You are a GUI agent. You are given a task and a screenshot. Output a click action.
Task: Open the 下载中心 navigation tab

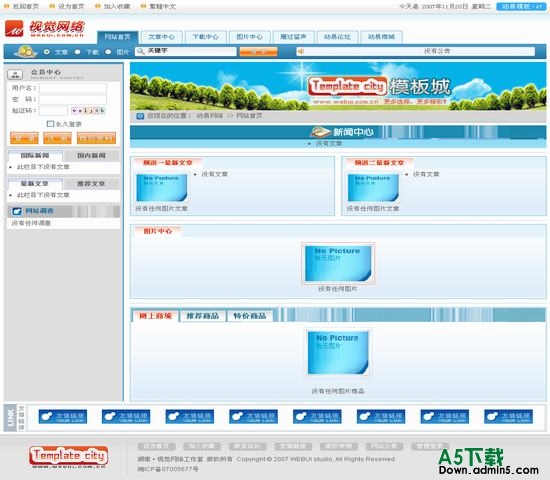tap(205, 37)
